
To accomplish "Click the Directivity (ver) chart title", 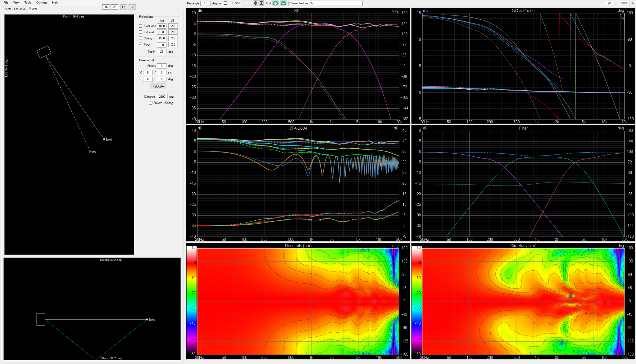I will point(523,246).
